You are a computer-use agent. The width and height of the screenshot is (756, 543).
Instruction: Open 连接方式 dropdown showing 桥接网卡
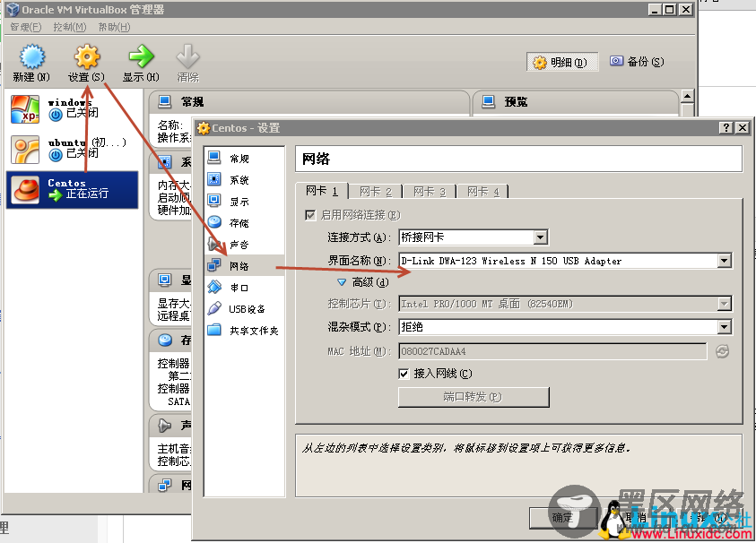pyautogui.click(x=474, y=237)
